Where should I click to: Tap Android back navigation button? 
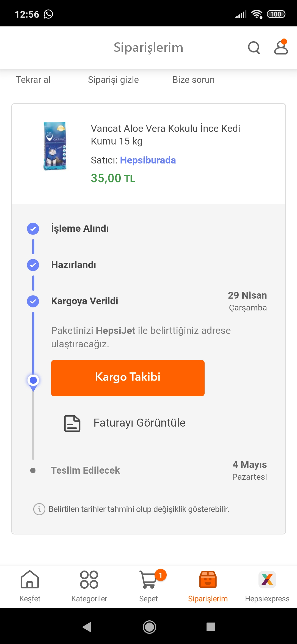pyautogui.click(x=87, y=627)
